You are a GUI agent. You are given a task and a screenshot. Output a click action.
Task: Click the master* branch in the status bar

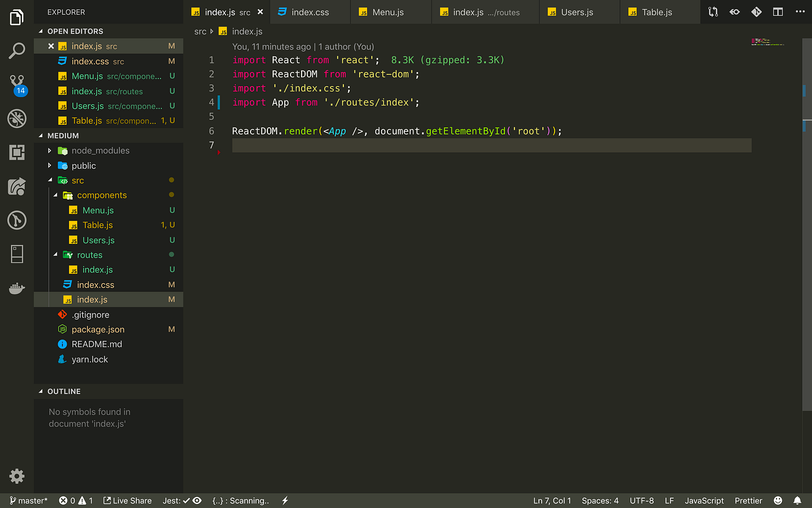tap(27, 500)
